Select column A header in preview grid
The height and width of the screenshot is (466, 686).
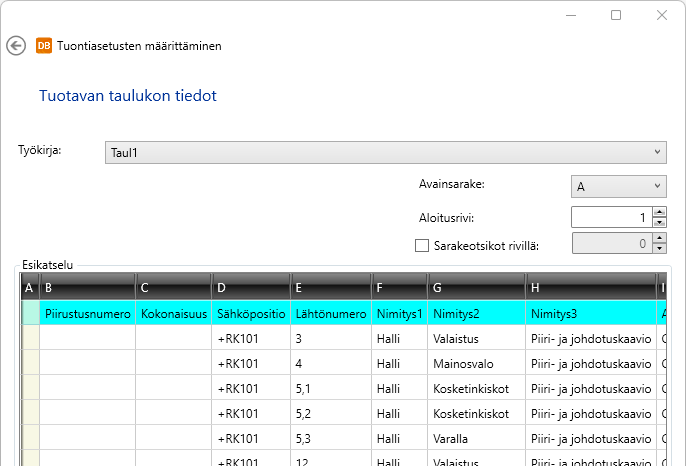tap(29, 288)
